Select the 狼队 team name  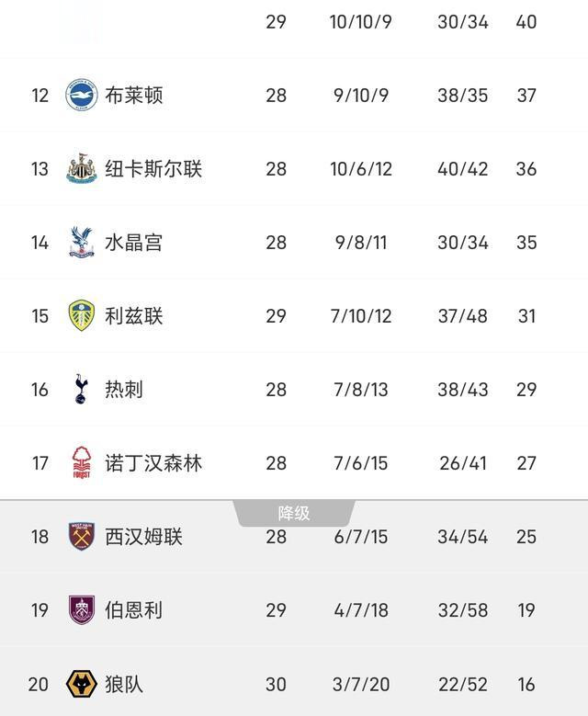pyautogui.click(x=124, y=684)
